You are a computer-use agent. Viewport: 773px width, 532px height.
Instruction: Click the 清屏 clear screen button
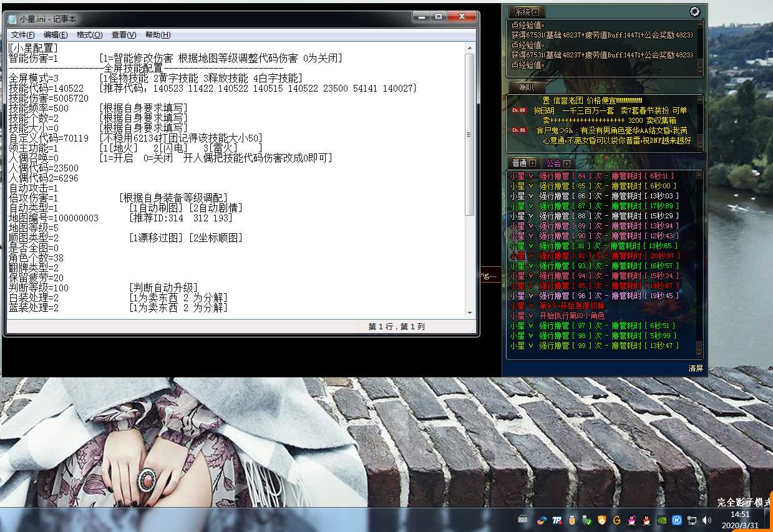(x=696, y=368)
